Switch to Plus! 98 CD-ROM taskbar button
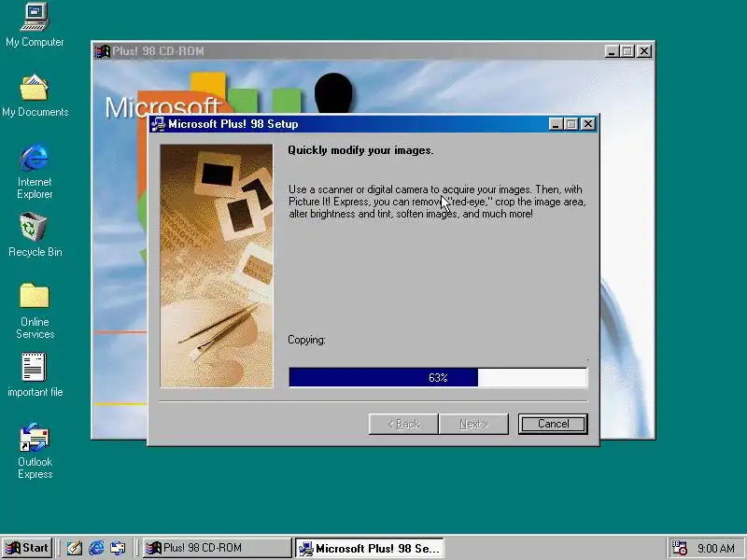This screenshot has width=747, height=560. [217, 548]
